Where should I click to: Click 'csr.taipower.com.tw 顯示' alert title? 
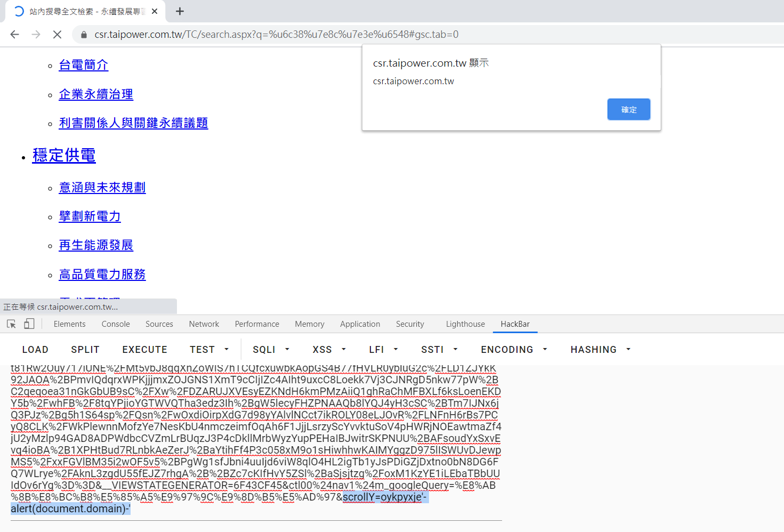(431, 63)
